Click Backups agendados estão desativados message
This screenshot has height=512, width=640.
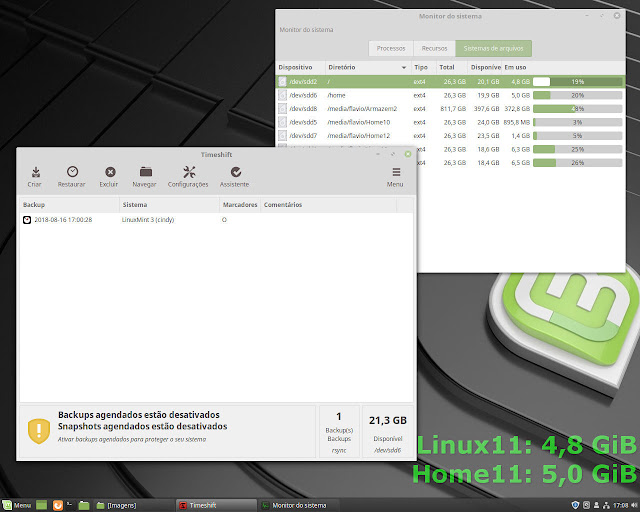(x=139, y=415)
